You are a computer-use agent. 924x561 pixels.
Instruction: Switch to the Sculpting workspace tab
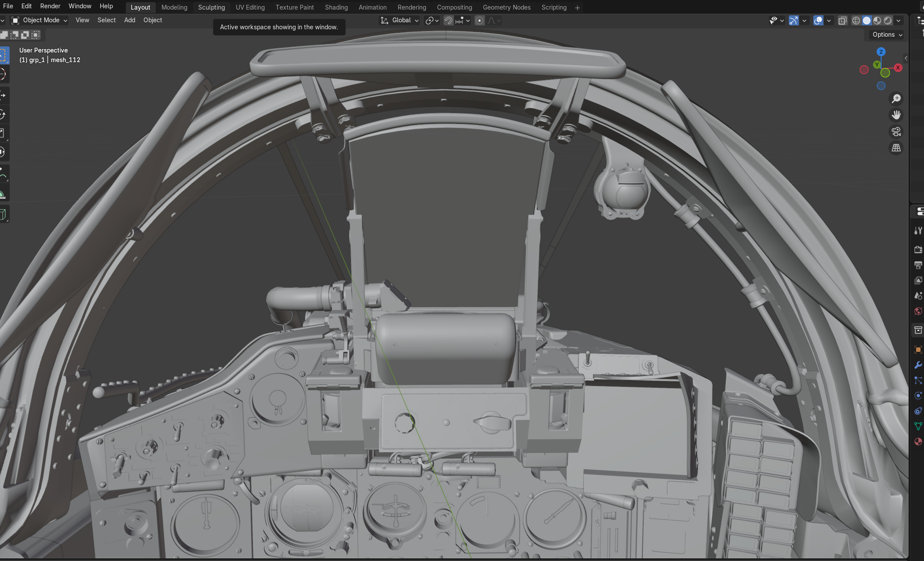[211, 7]
